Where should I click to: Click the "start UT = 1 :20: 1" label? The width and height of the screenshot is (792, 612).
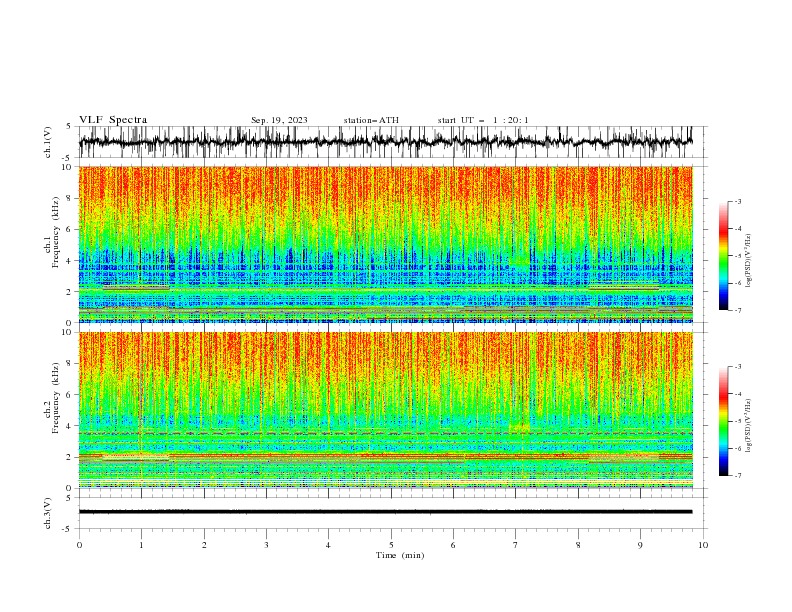[x=483, y=120]
